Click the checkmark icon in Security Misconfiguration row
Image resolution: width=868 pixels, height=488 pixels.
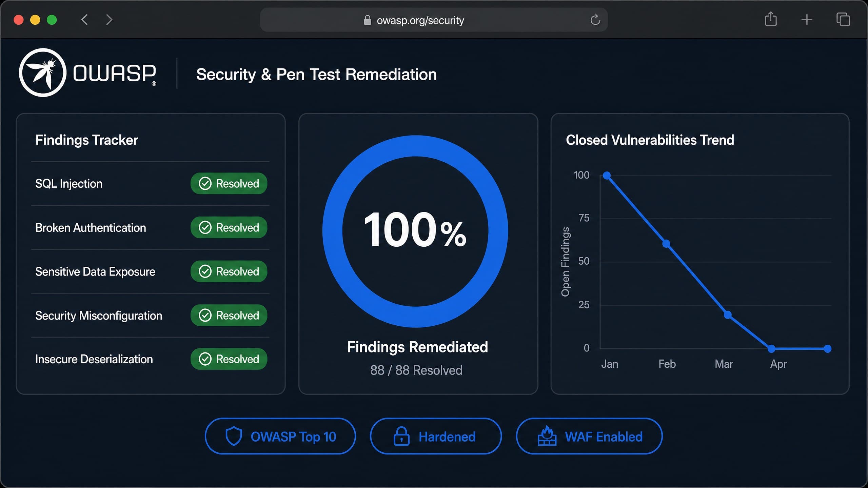[205, 315]
